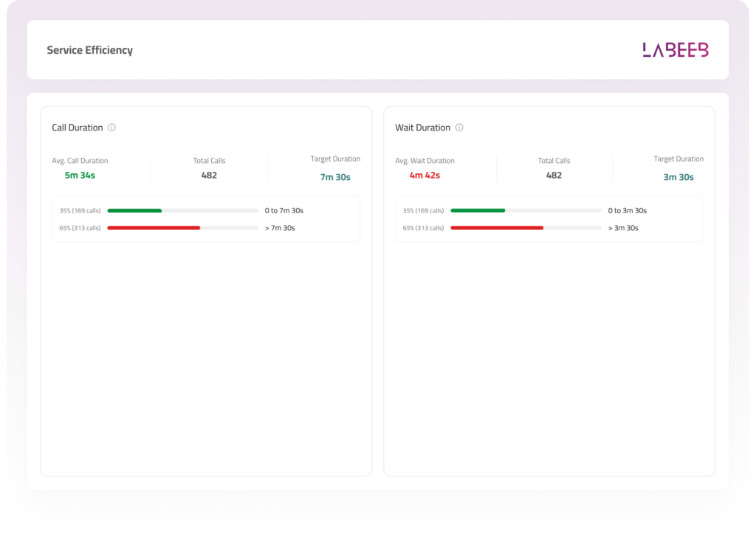Click 'Avg. Call Duration' label
Viewport: 756px width, 537px height.
coord(80,161)
